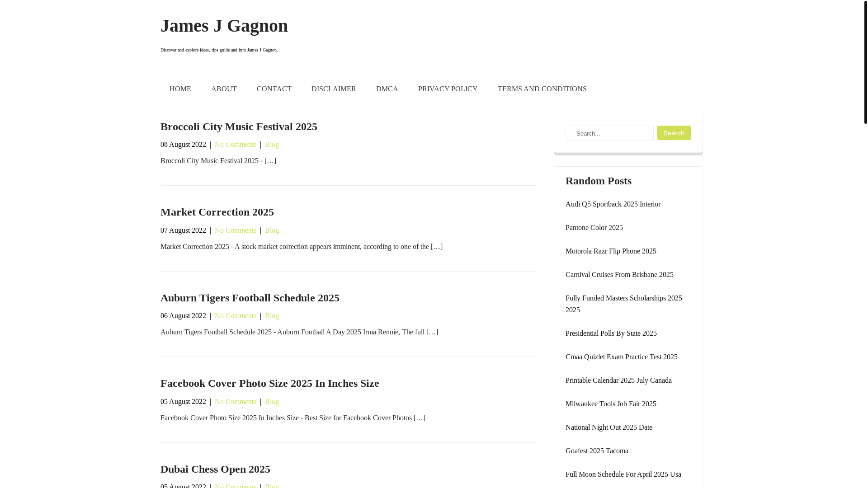Open Printable Calendar 2025 July Canada

[618, 380]
